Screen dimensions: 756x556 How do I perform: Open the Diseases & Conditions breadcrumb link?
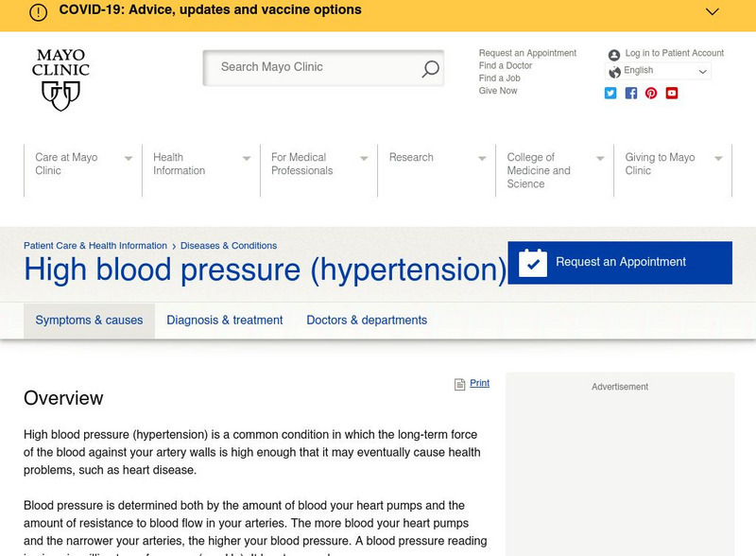pyautogui.click(x=227, y=245)
